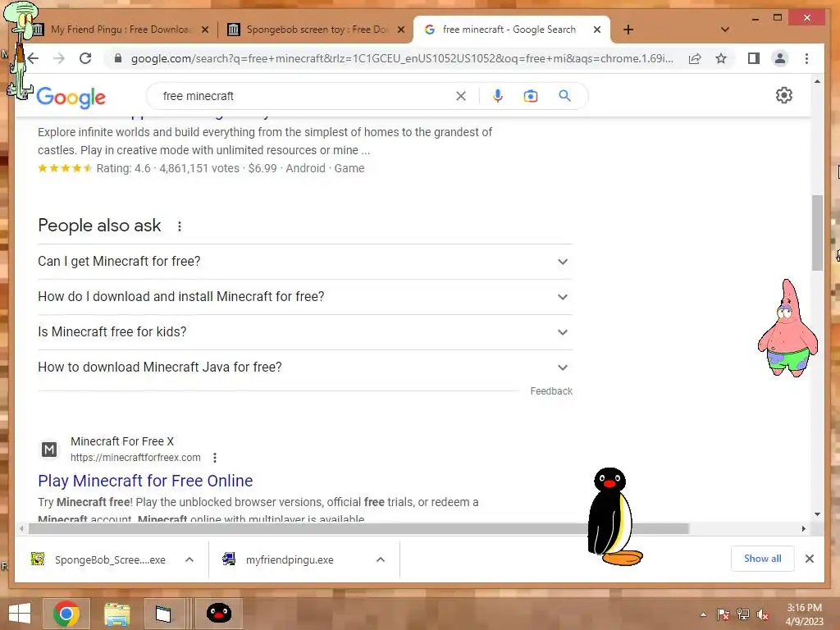Open the Windows Start menu
Screen dimensions: 840x630
click(x=20, y=614)
